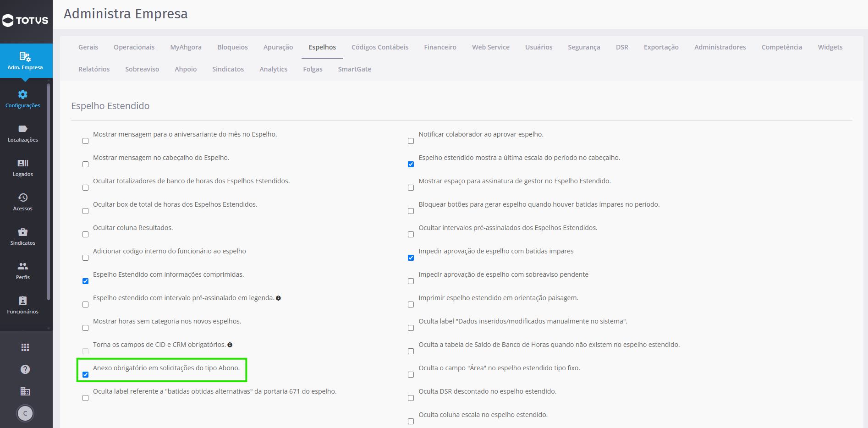Open the help question mark icon
The image size is (868, 428).
click(25, 369)
